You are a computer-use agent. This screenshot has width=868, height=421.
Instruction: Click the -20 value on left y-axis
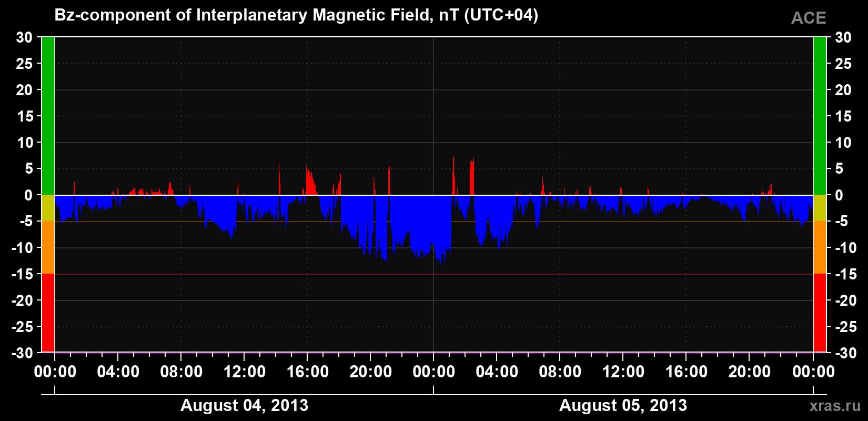pyautogui.click(x=22, y=300)
